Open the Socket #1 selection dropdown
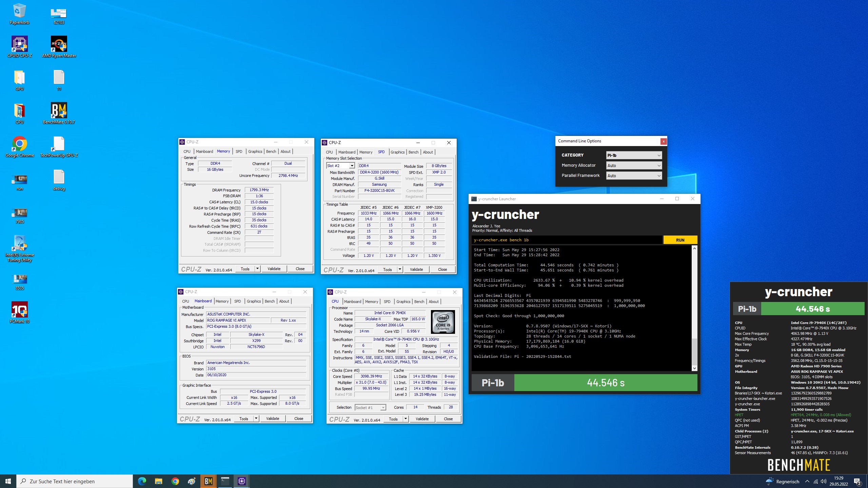 pyautogui.click(x=370, y=407)
